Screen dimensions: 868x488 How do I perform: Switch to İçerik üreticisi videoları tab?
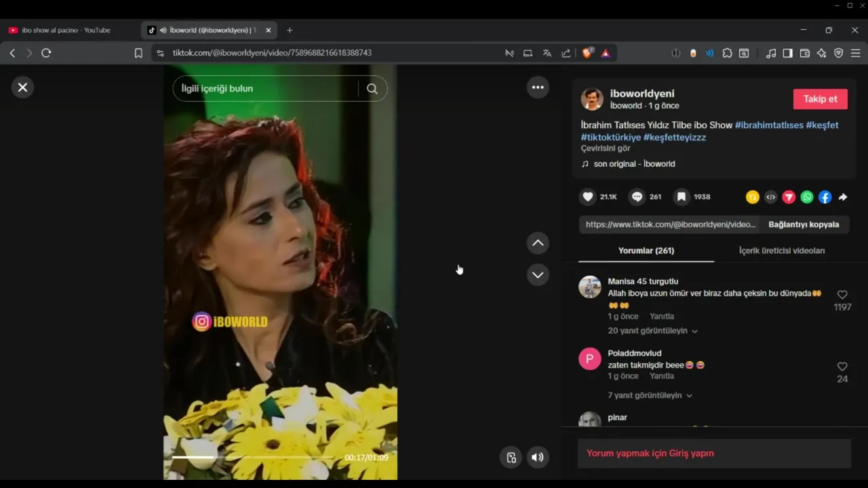point(782,251)
